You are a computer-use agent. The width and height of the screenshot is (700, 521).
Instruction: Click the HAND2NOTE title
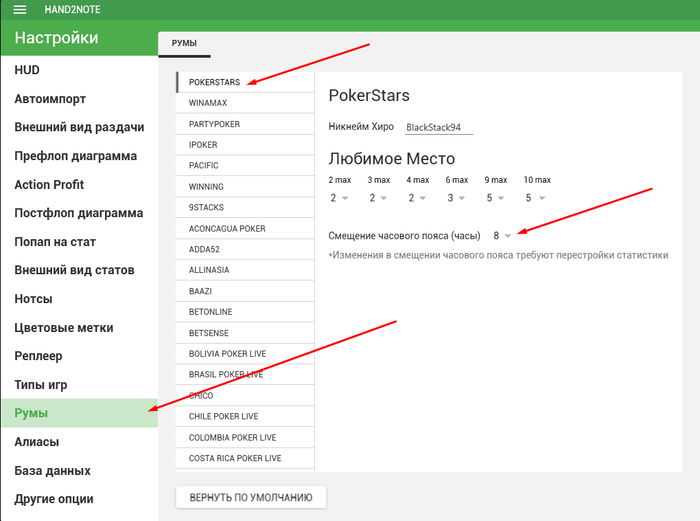(72, 9)
